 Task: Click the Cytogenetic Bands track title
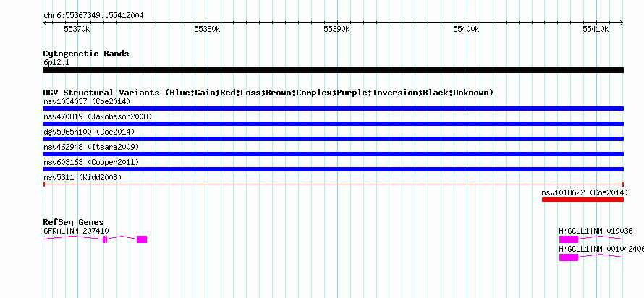click(x=86, y=54)
